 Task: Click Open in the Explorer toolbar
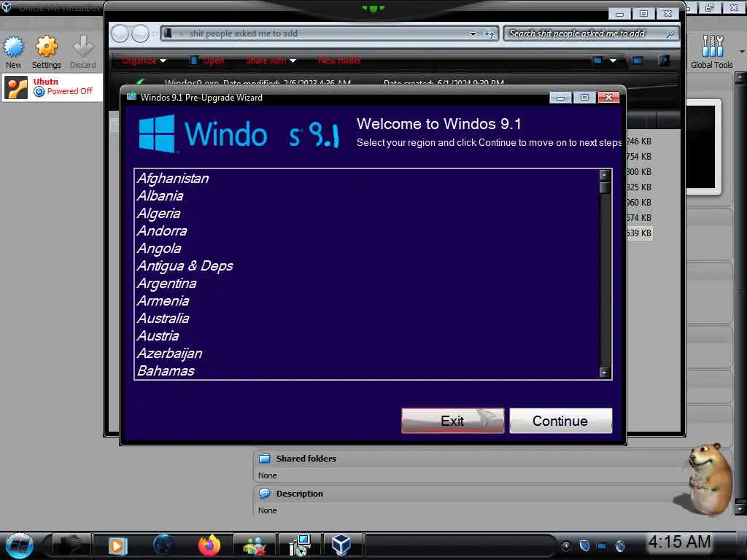207,61
